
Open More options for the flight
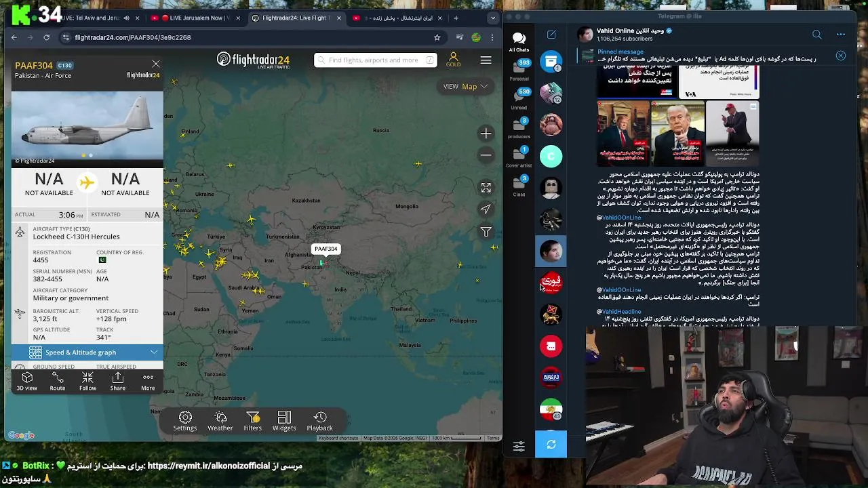coord(148,382)
